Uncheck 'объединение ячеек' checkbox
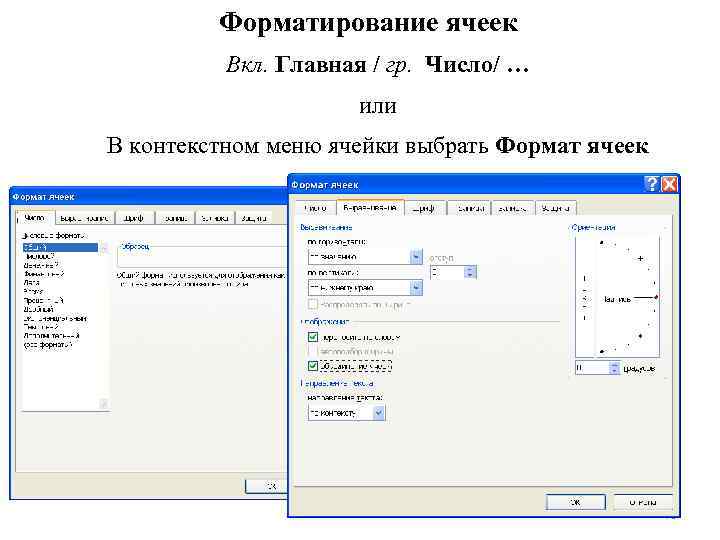The width and height of the screenshot is (720, 540). (x=313, y=366)
